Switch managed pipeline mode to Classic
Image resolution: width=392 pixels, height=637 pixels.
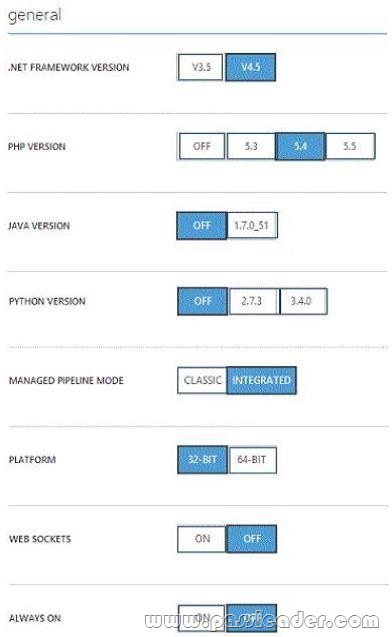click(x=202, y=381)
